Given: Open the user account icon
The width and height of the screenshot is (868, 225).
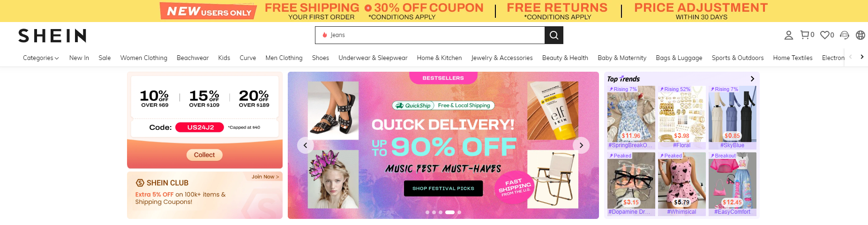Looking at the screenshot, I should [x=789, y=35].
